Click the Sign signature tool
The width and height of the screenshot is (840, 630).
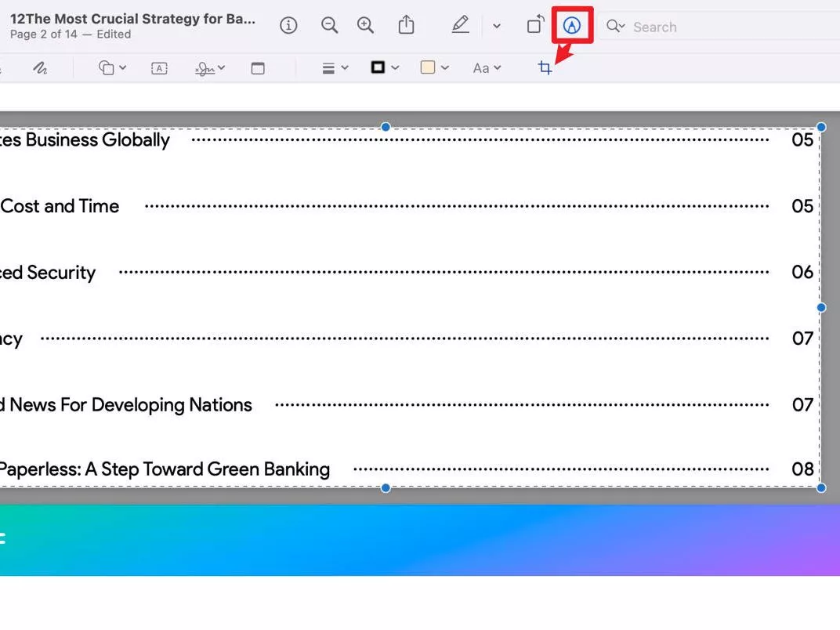tap(205, 68)
